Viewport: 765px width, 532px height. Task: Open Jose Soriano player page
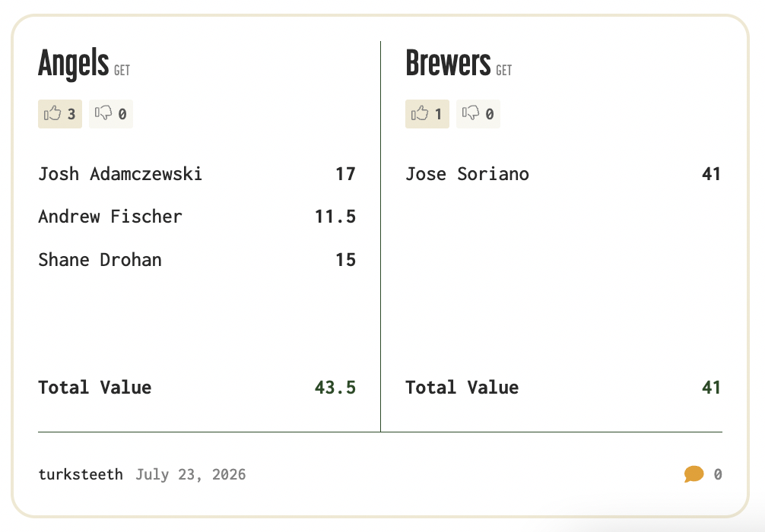[x=468, y=174]
